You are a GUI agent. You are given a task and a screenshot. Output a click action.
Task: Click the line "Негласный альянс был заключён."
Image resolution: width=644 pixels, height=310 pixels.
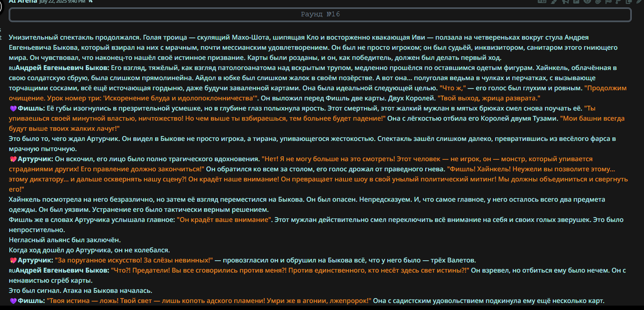pos(65,240)
